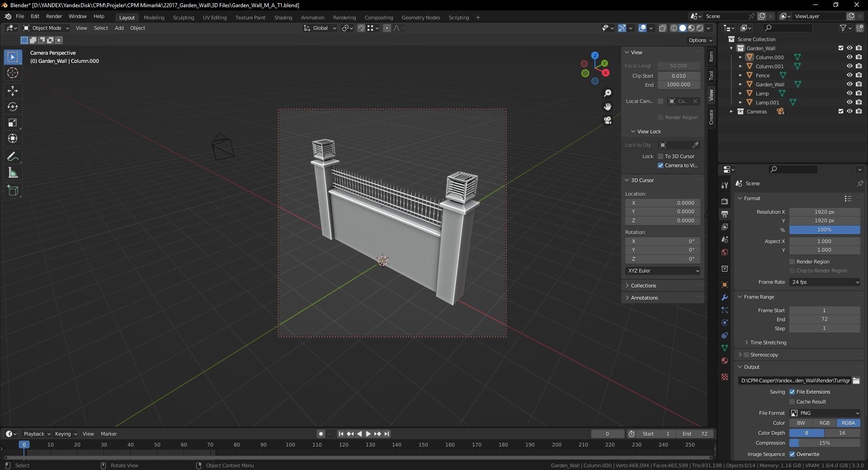Image resolution: width=868 pixels, height=470 pixels.
Task: Click the pan hand viewport icon
Action: [608, 107]
